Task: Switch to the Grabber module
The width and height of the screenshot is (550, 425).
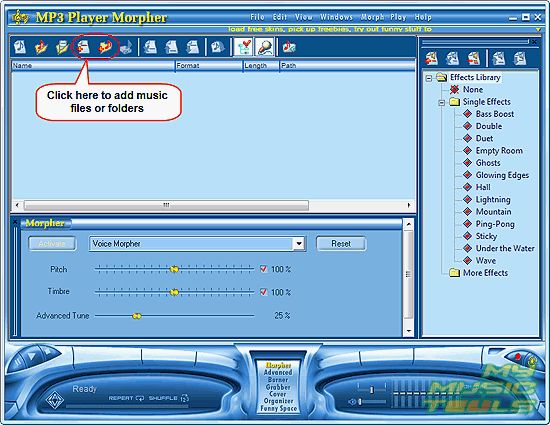Action: pos(278,387)
